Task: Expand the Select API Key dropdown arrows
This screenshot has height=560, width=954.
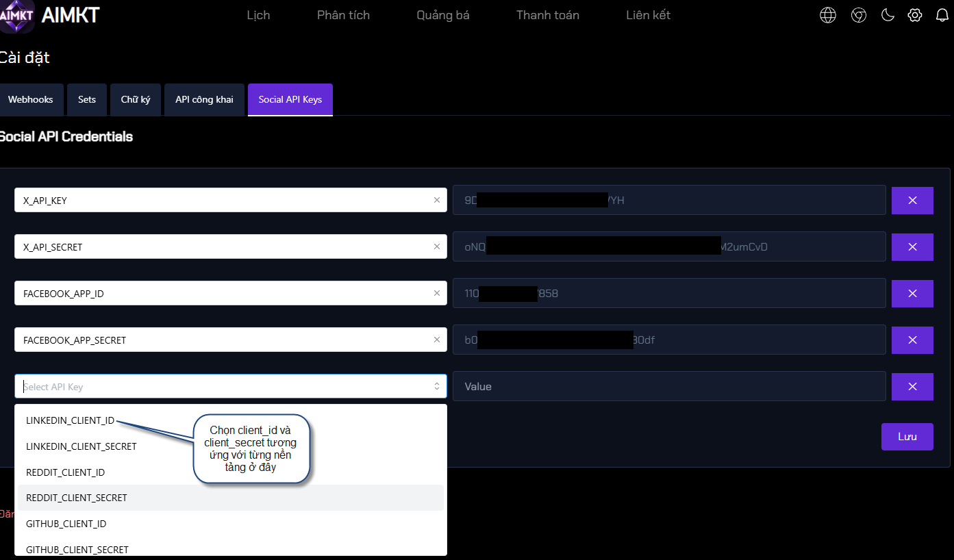Action: 436,387
